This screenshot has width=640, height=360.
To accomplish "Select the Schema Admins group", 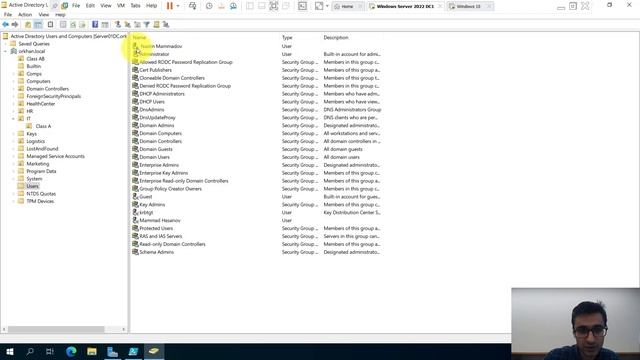I will click(x=156, y=252).
